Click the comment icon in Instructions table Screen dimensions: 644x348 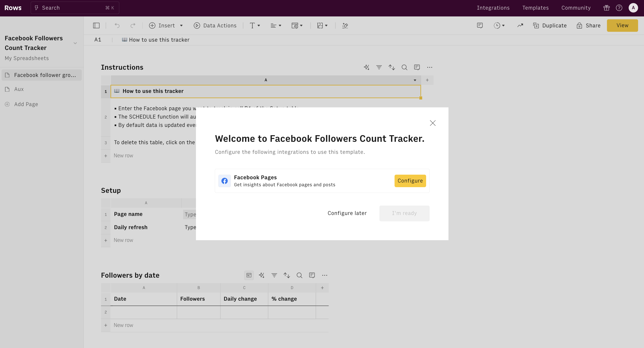(x=417, y=67)
